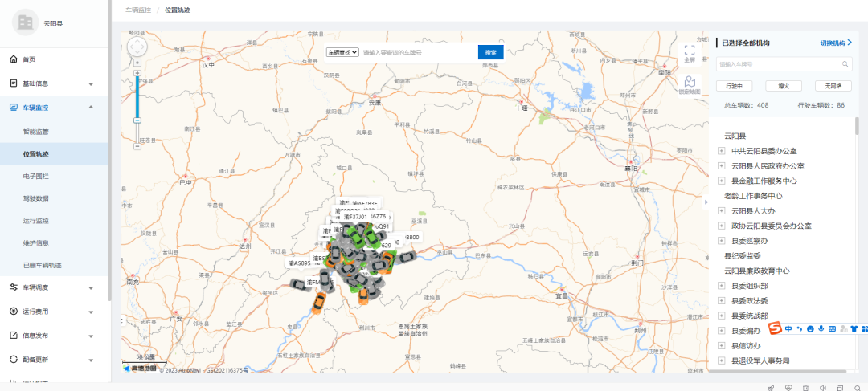Click the 车辆监控 monitor icon
The height and width of the screenshot is (391, 868).
point(14,108)
